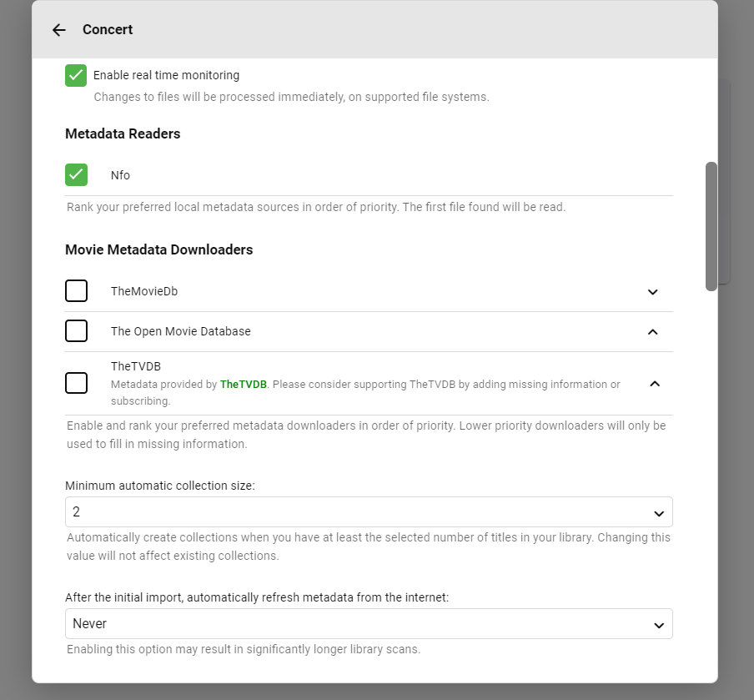This screenshot has width=754, height=700.
Task: Click The Open Movie Database name
Action: point(180,331)
